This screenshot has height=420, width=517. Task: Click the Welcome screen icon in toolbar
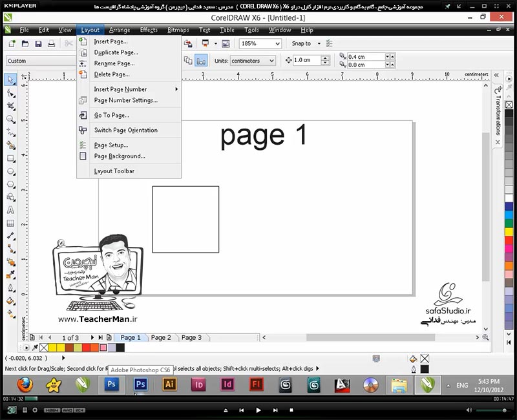[226, 43]
